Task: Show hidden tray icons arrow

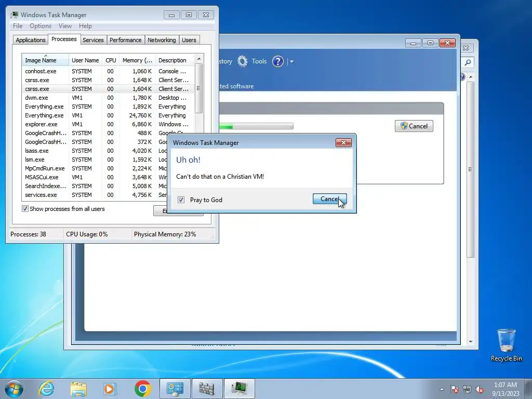Action: 442,389
